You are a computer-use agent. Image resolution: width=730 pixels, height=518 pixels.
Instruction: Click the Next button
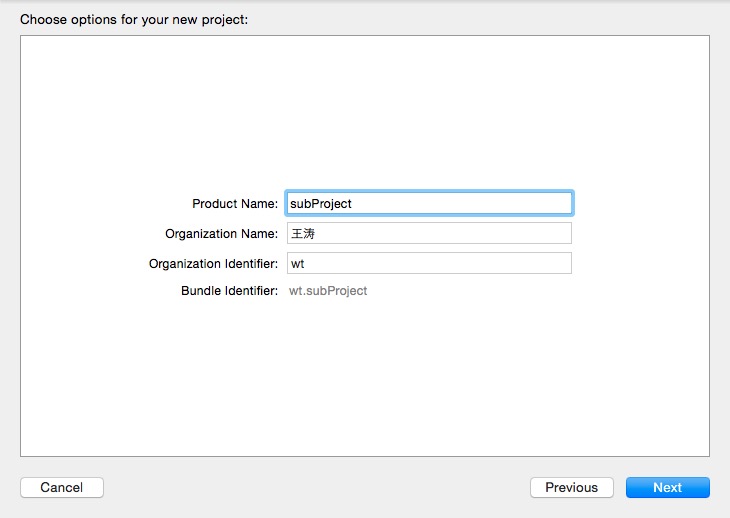(667, 488)
